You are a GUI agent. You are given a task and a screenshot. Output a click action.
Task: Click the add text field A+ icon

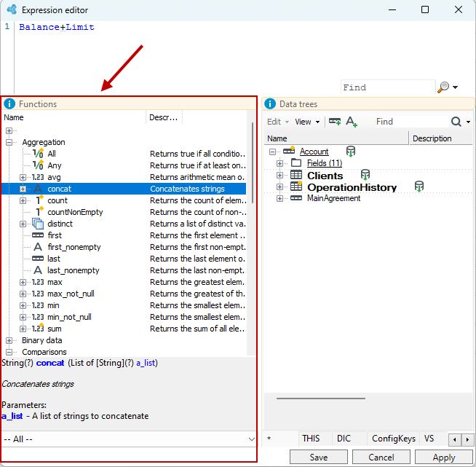(352, 122)
